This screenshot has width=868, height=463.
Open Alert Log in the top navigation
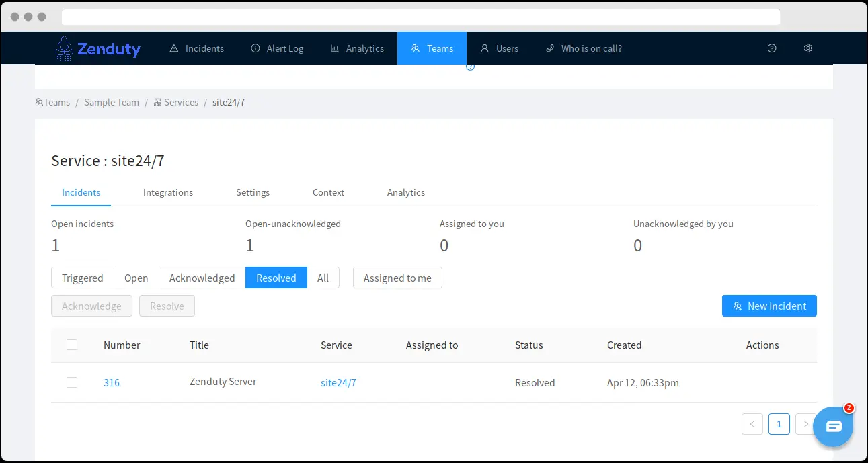click(277, 48)
